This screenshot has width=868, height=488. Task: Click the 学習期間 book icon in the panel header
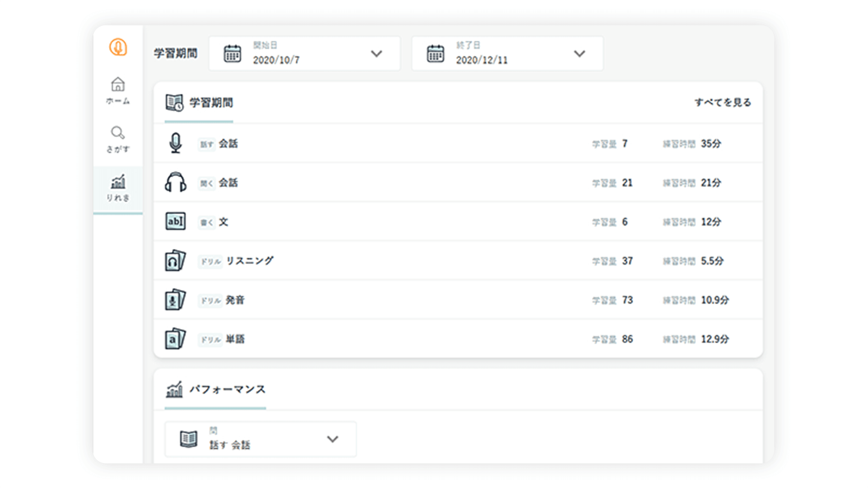coord(174,102)
